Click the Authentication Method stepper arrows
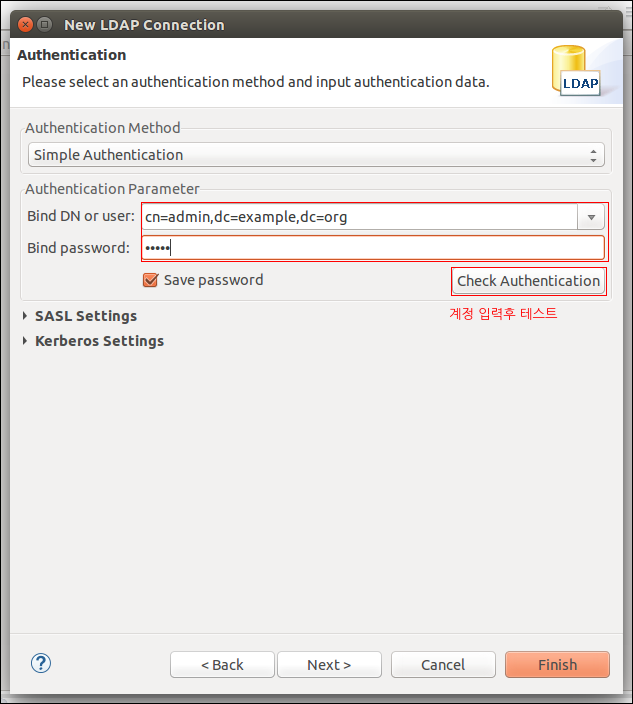This screenshot has height=704, width=633. tap(593, 155)
